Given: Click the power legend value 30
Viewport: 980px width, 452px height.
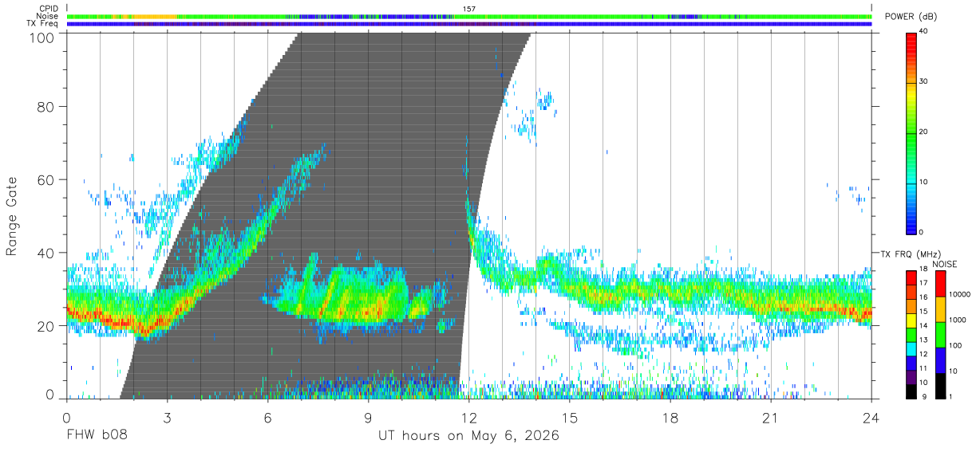Looking at the screenshot, I should coord(924,82).
